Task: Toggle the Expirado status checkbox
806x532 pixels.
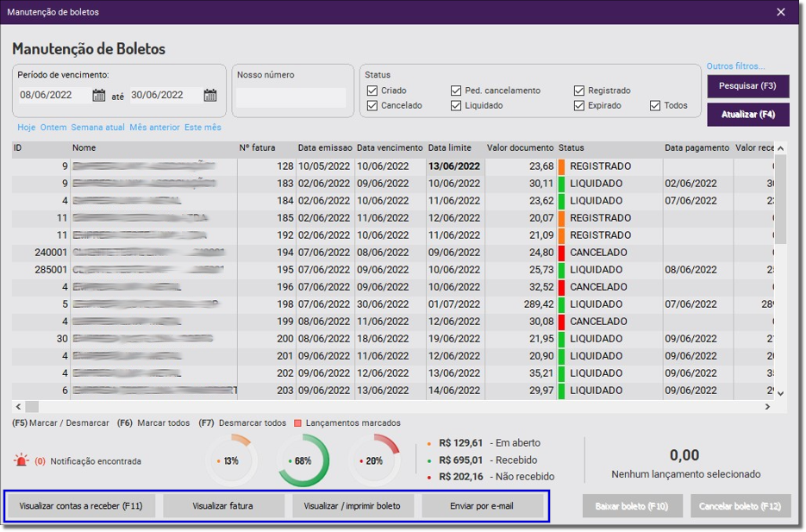Action: pos(579,105)
